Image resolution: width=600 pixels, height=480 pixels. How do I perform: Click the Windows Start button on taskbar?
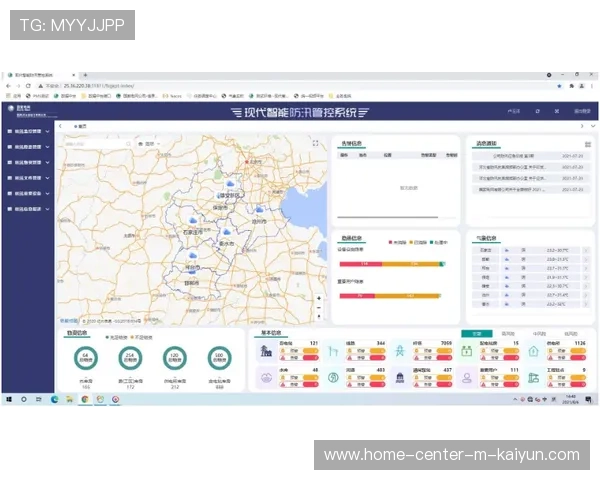pyautogui.click(x=10, y=399)
